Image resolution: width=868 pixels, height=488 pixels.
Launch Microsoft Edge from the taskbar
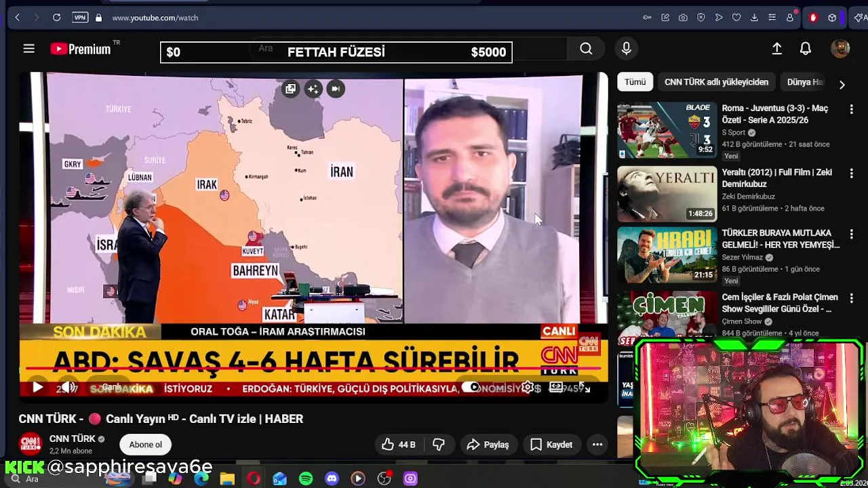point(201,479)
